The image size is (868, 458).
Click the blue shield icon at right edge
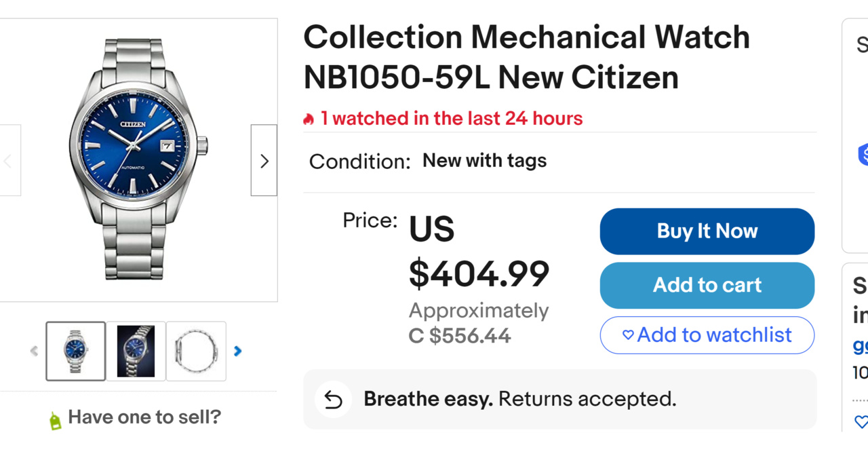(863, 155)
